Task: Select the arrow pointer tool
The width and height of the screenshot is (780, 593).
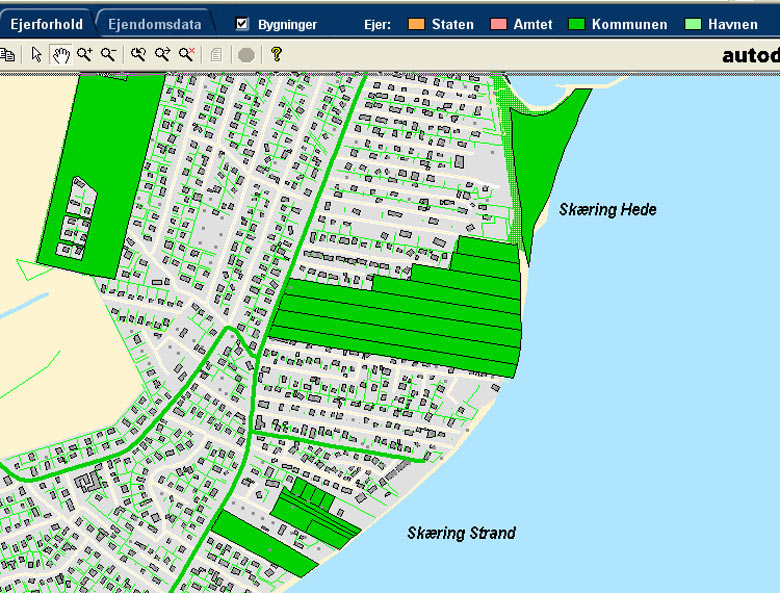Action: [36, 55]
